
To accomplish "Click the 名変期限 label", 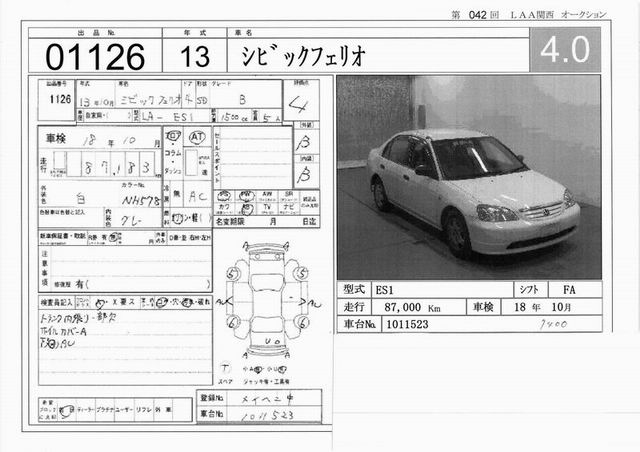I will click(230, 222).
